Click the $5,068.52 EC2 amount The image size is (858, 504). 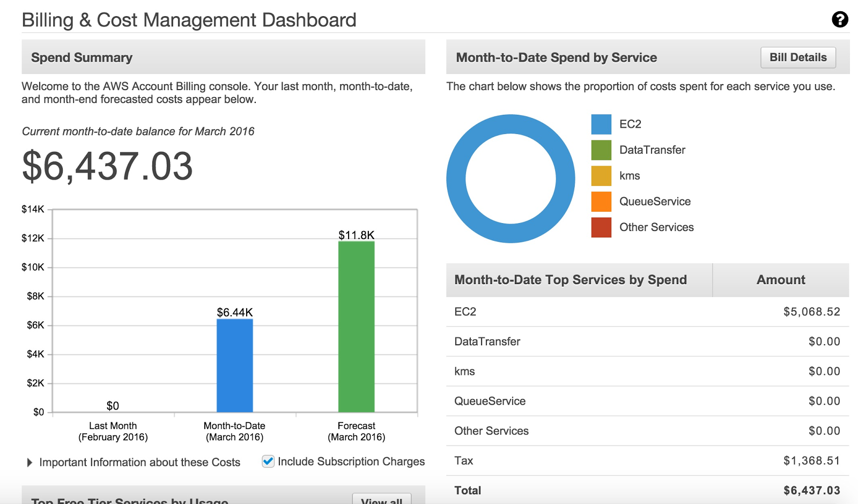click(811, 312)
